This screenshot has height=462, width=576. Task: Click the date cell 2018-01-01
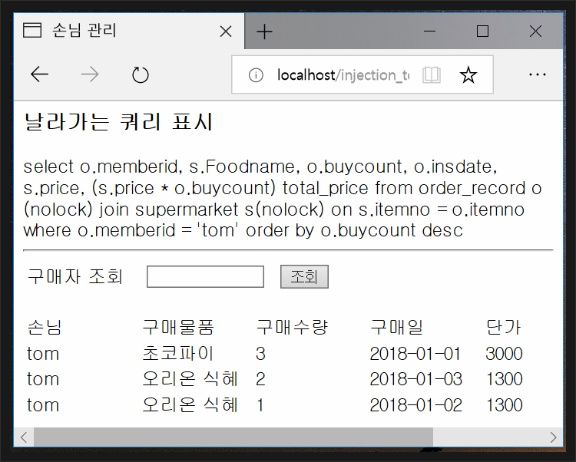pos(415,354)
